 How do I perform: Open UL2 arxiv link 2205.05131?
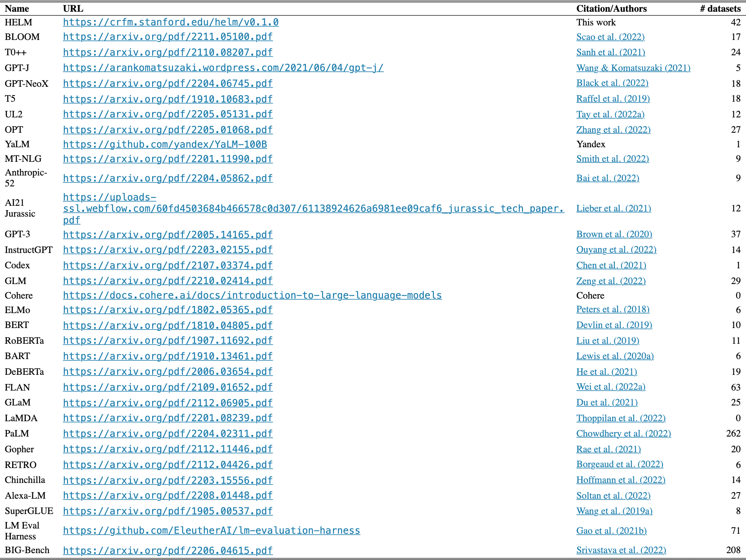[168, 114]
